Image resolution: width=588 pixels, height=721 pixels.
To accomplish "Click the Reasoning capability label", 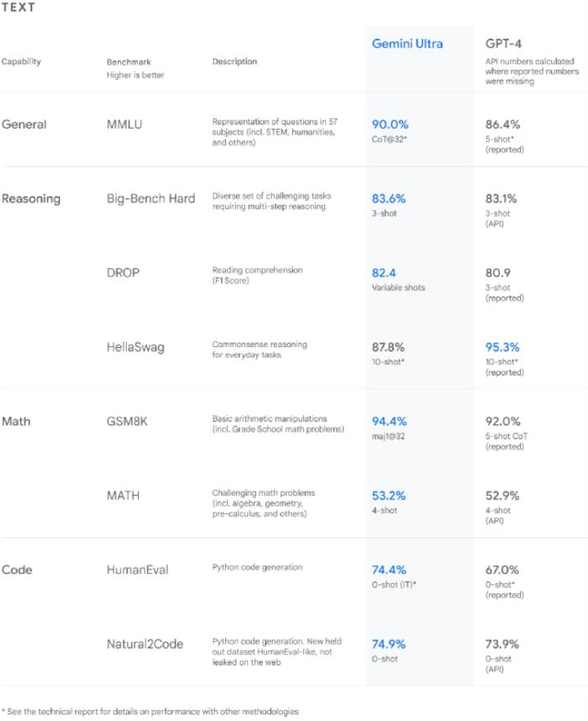I will click(31, 198).
